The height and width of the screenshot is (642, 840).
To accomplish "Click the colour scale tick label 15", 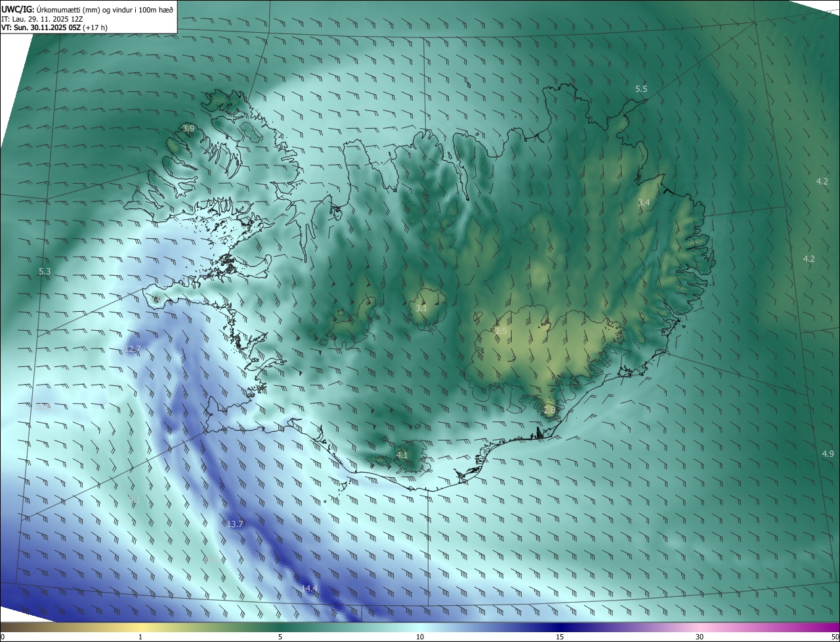I will (x=560, y=637).
